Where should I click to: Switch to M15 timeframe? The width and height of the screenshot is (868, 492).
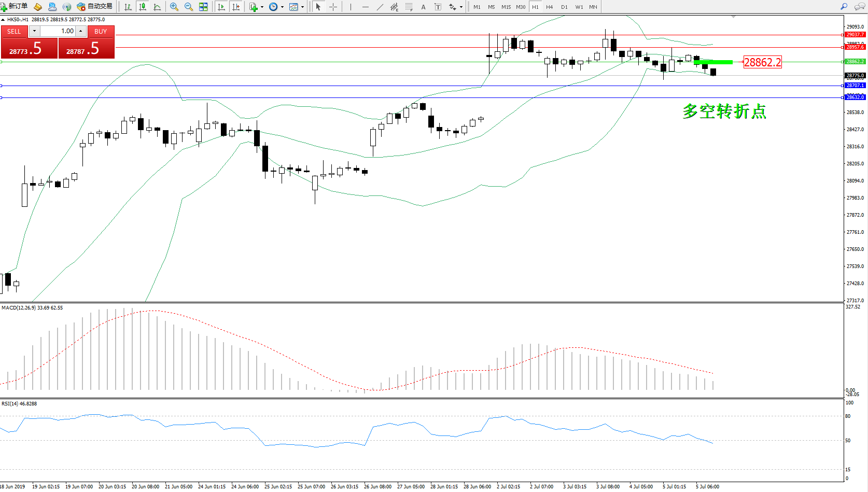coord(506,7)
